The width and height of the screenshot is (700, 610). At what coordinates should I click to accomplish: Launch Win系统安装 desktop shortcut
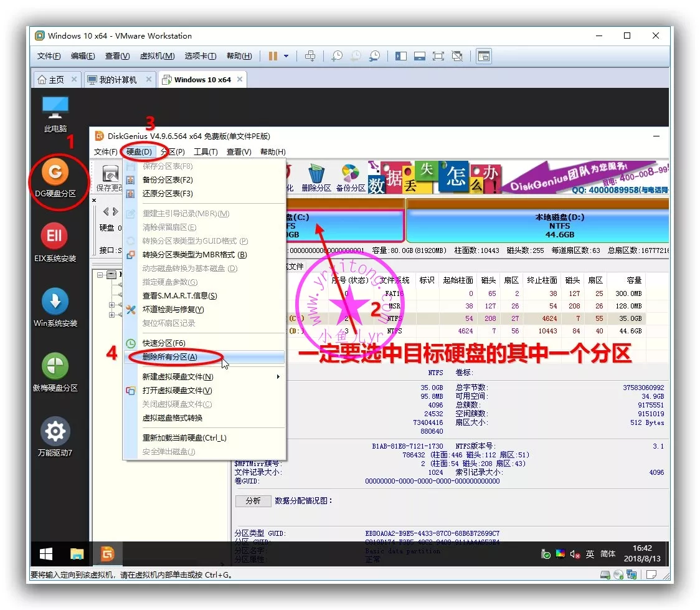click(x=55, y=307)
